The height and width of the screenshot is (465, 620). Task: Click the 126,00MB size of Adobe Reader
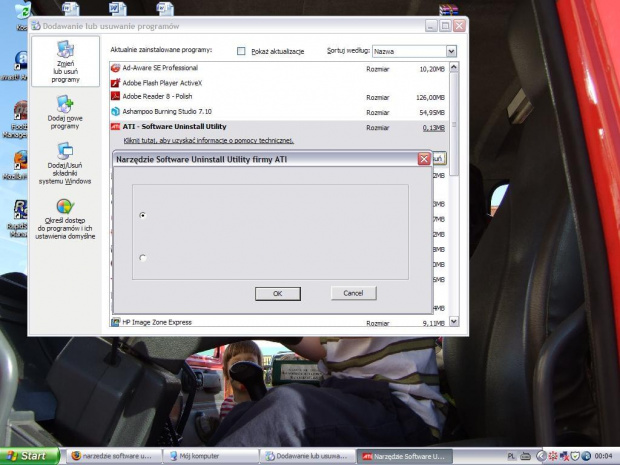(x=431, y=98)
